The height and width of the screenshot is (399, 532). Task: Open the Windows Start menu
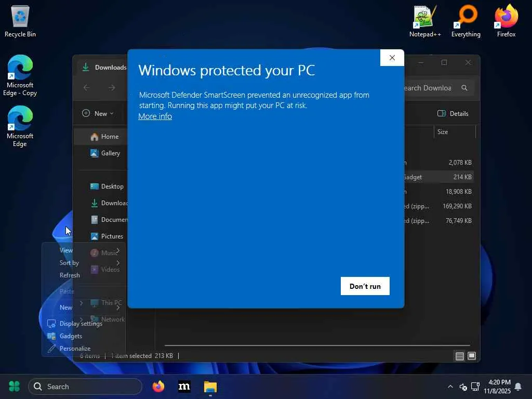(14, 387)
